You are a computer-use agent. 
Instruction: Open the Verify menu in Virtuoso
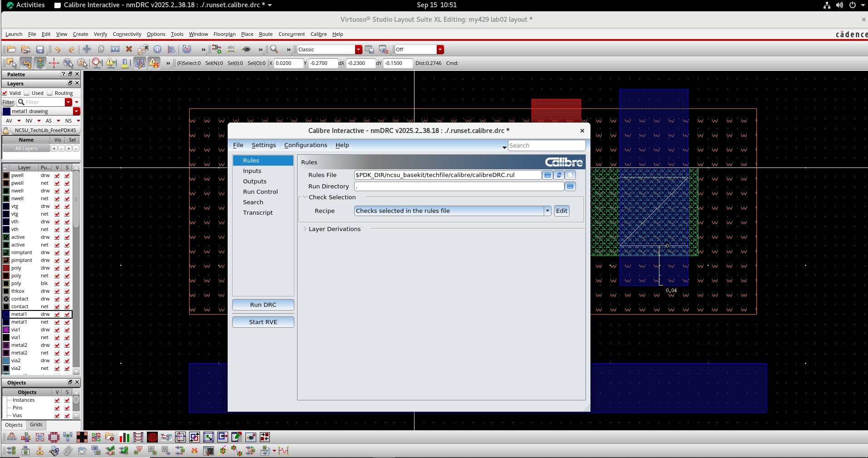(100, 34)
